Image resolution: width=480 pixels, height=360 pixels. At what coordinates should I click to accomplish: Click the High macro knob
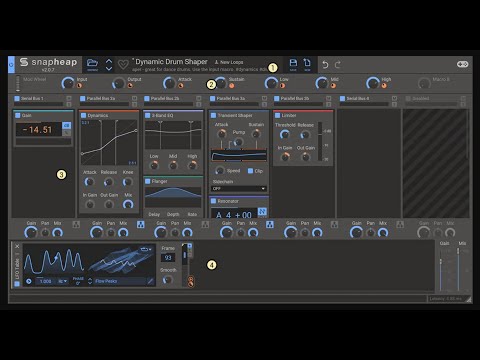coord(373,83)
